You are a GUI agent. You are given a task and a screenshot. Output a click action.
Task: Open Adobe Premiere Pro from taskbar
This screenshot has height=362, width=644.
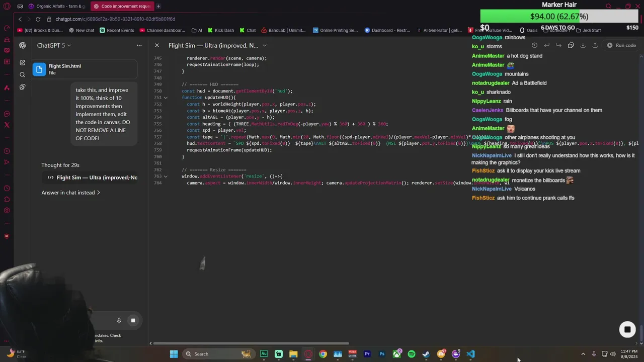pyautogui.click(x=367, y=354)
